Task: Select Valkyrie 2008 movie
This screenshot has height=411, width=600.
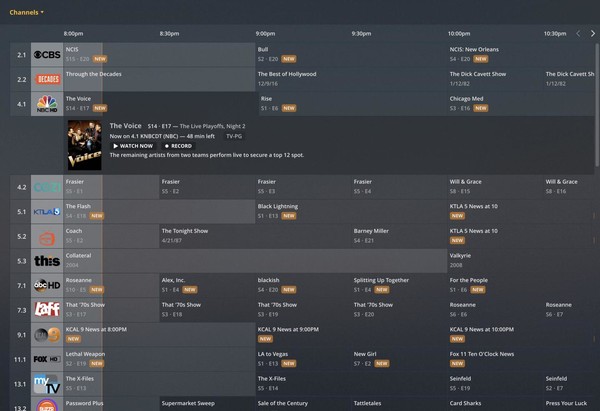Action: click(520, 261)
